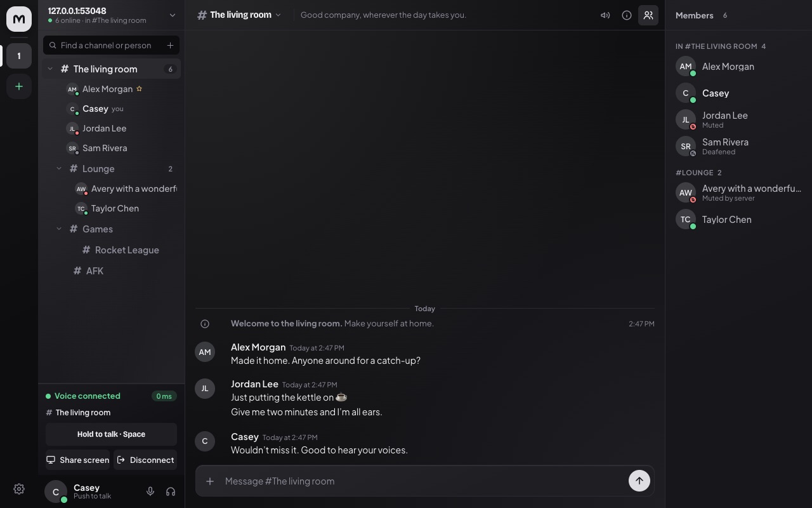This screenshot has height=508, width=812.
Task: Open the channel info icon
Action: (627, 15)
